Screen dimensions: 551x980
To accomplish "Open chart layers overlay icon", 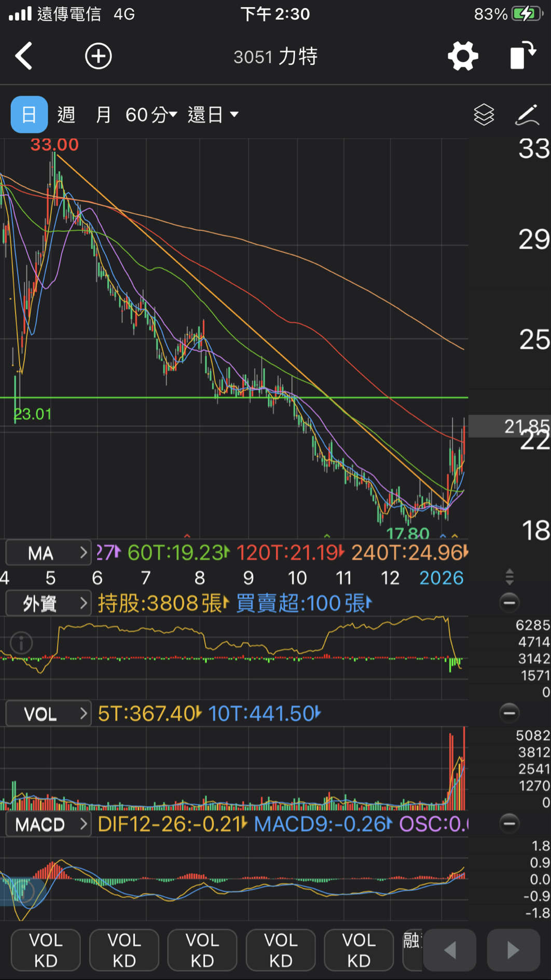I will click(484, 115).
